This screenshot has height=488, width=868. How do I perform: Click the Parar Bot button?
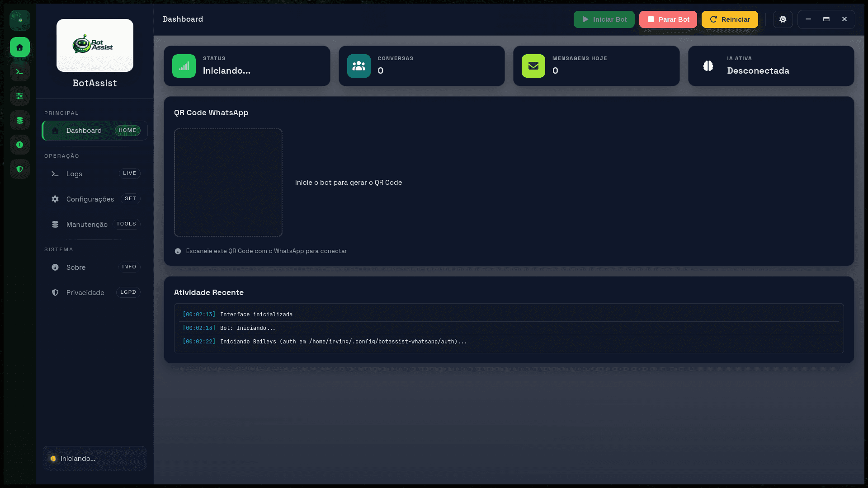coord(668,19)
